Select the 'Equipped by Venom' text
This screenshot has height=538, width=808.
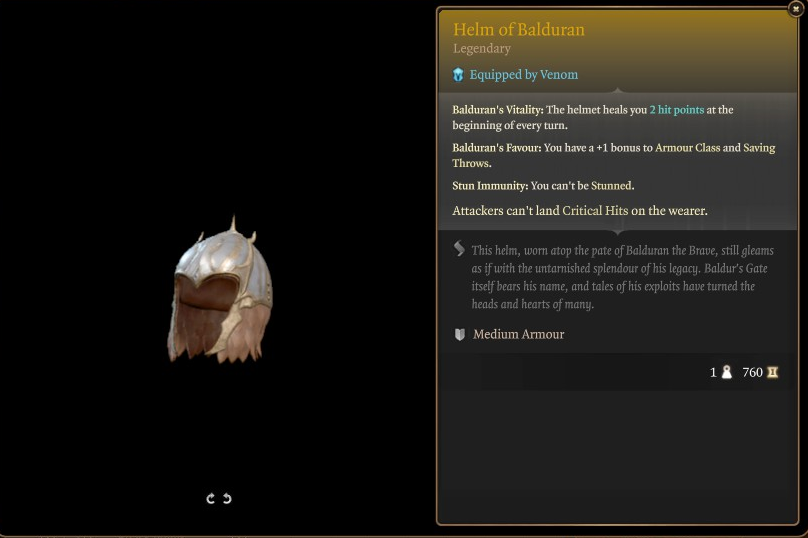point(524,75)
